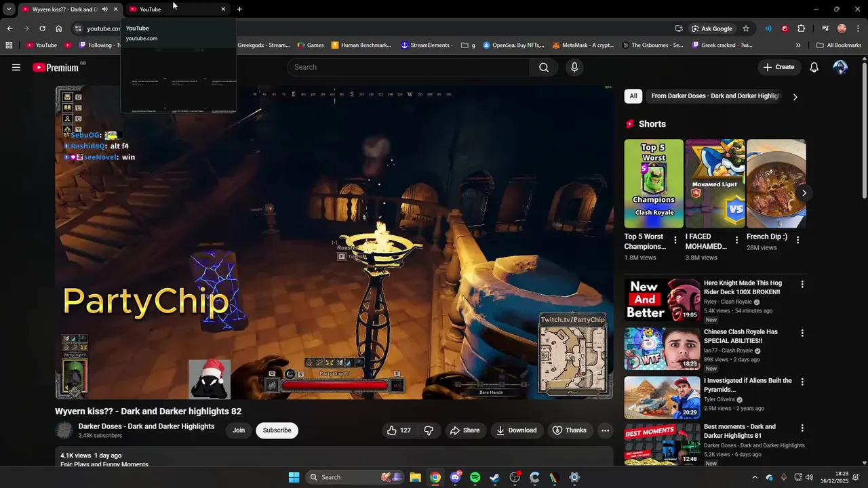Click the video player to pause
Screen dimensions: 868x488
tap(334, 243)
